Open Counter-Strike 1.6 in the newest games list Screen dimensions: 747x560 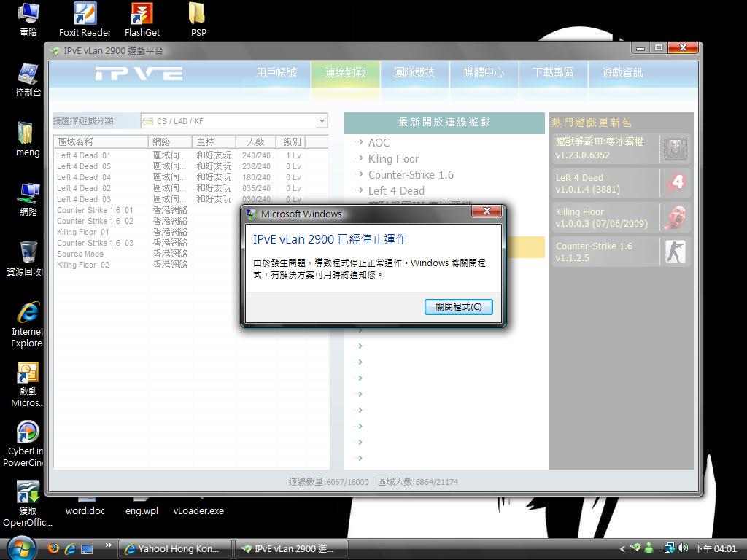tap(411, 175)
